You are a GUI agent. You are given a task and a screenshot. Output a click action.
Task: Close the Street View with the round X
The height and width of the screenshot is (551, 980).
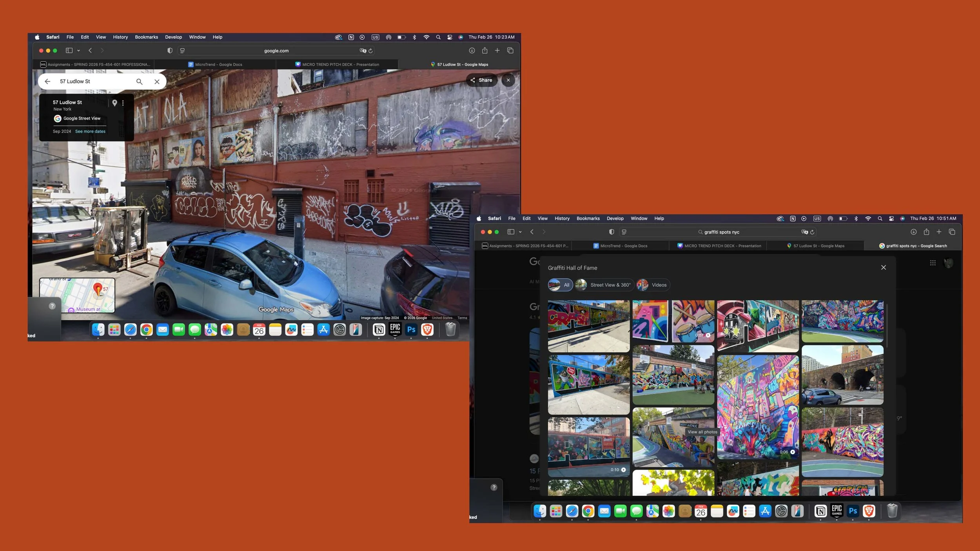508,80
